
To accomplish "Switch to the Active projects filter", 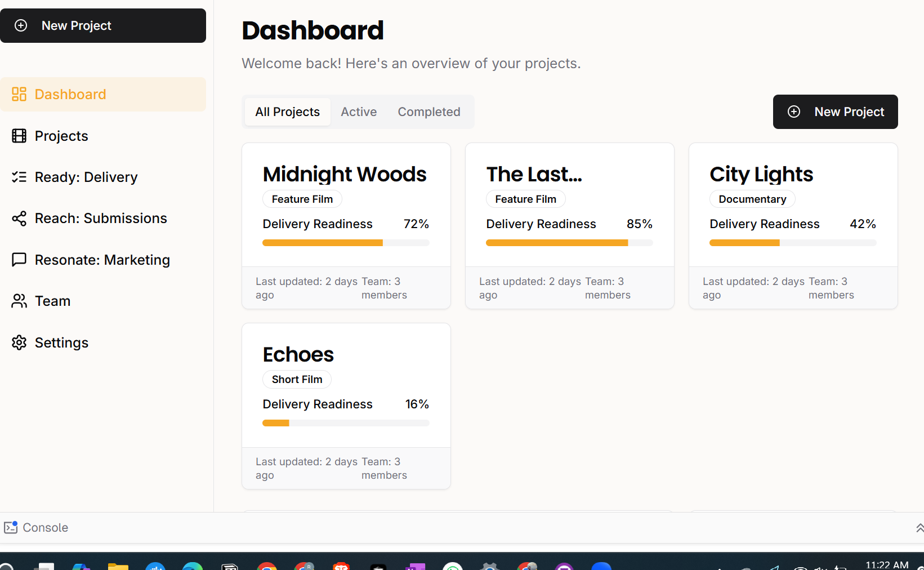I will pyautogui.click(x=359, y=112).
